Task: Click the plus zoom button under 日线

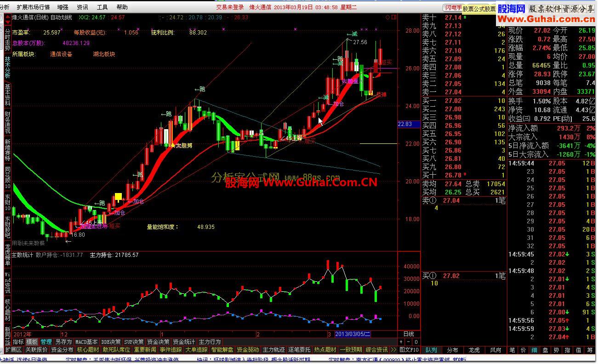Action: click(401, 342)
